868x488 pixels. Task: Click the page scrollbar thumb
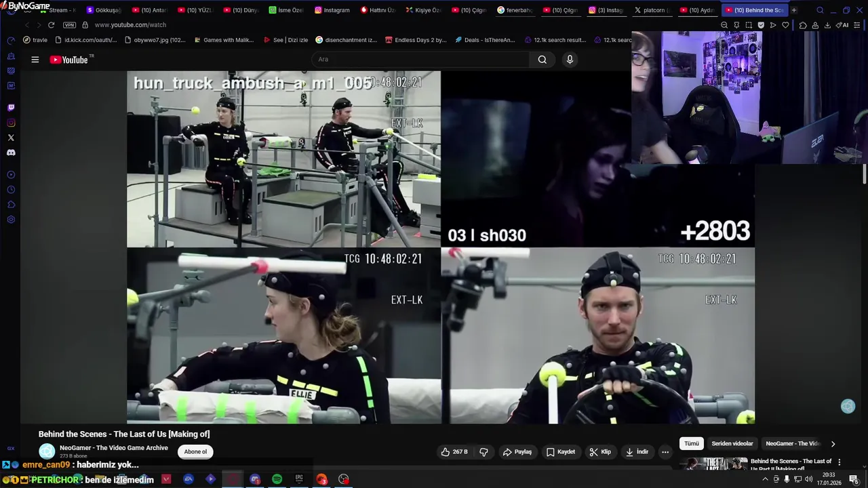tap(865, 173)
